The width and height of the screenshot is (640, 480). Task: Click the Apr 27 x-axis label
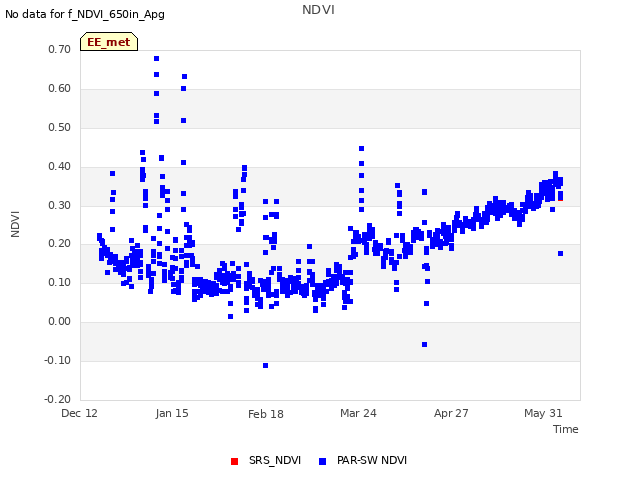[x=451, y=413]
